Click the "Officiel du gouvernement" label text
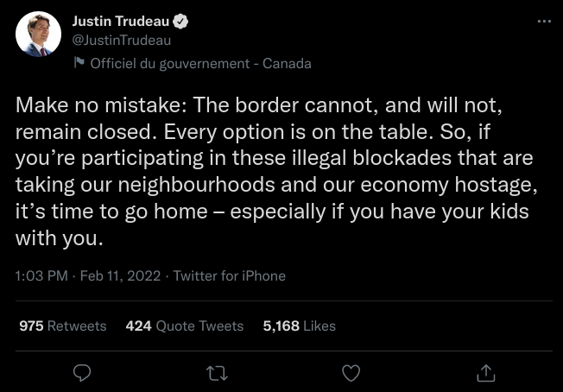This screenshot has width=563, height=392. [x=170, y=63]
